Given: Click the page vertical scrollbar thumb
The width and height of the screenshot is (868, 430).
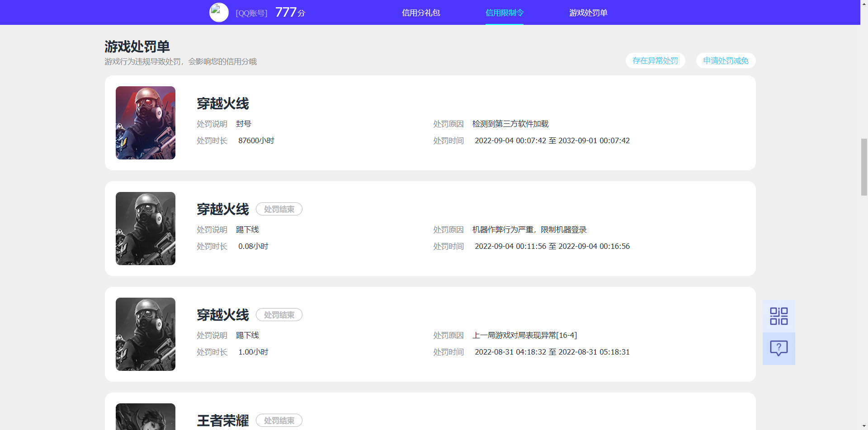Looking at the screenshot, I should point(864,167).
